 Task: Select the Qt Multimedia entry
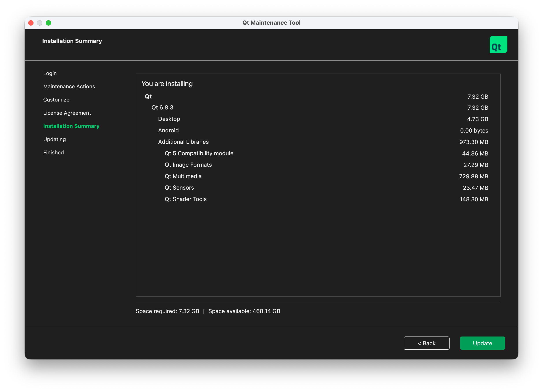[183, 176]
